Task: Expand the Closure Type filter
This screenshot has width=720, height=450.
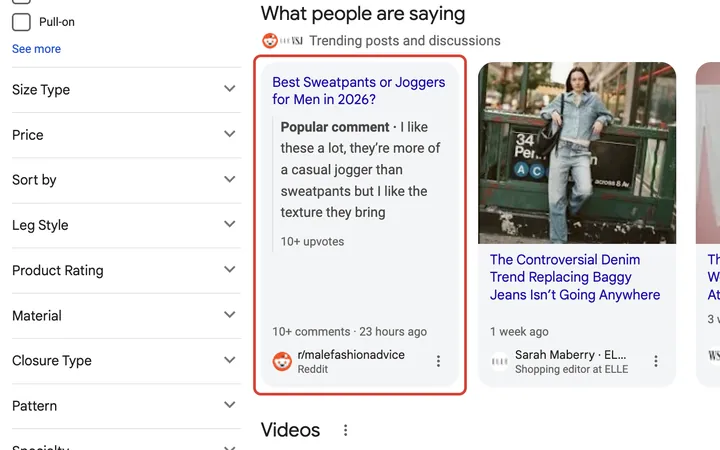Action: coord(126,360)
